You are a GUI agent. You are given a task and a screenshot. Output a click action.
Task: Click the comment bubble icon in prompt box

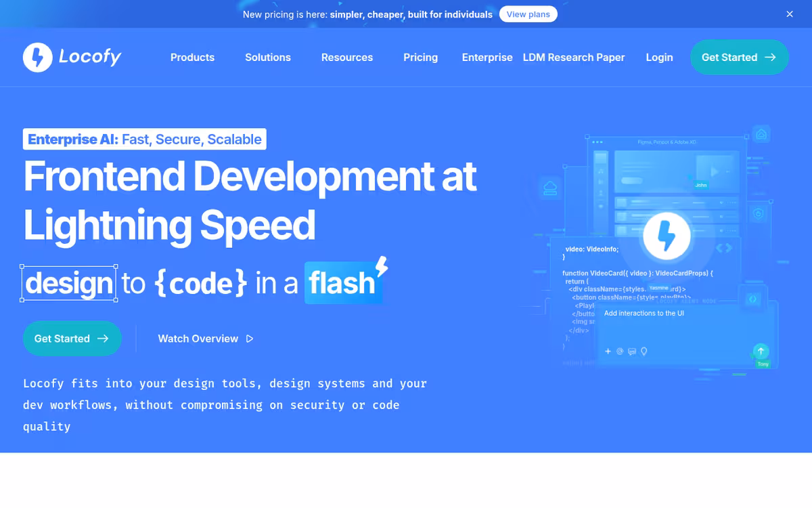click(x=632, y=352)
